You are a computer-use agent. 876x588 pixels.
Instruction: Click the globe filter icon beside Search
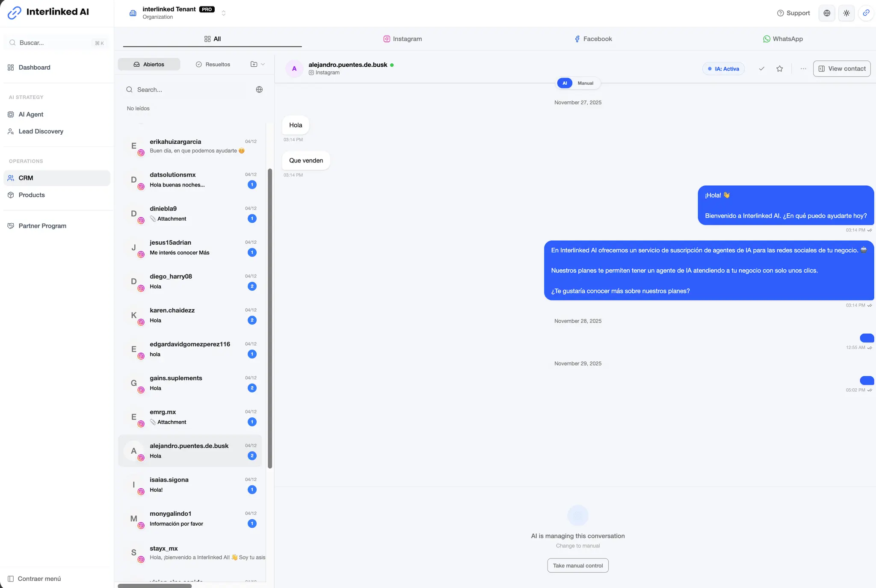click(x=259, y=89)
